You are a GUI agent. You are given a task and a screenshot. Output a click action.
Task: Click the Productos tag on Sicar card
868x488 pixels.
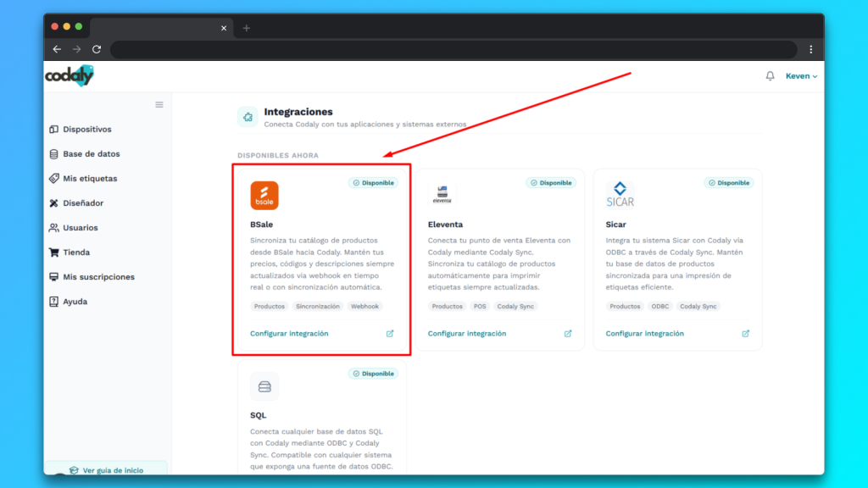point(625,306)
